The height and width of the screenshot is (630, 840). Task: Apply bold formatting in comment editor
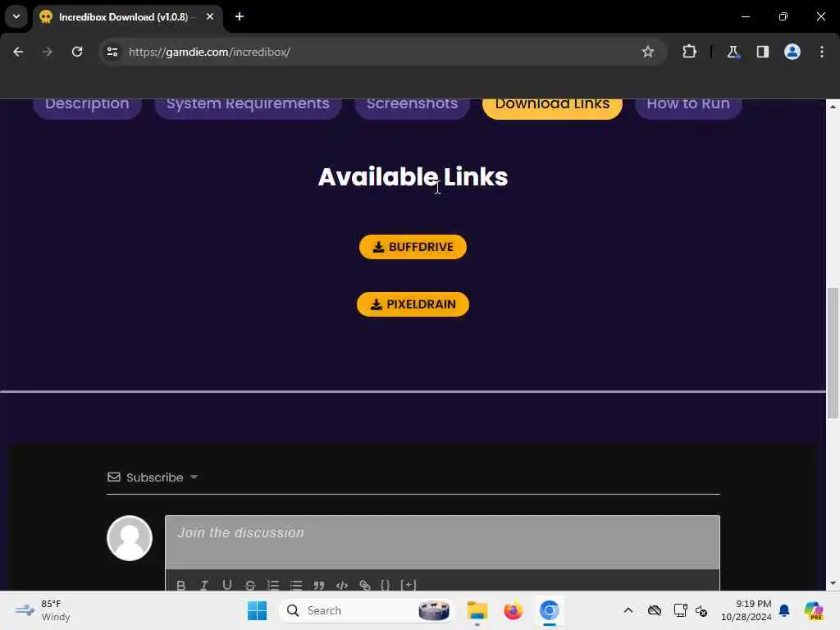click(181, 585)
